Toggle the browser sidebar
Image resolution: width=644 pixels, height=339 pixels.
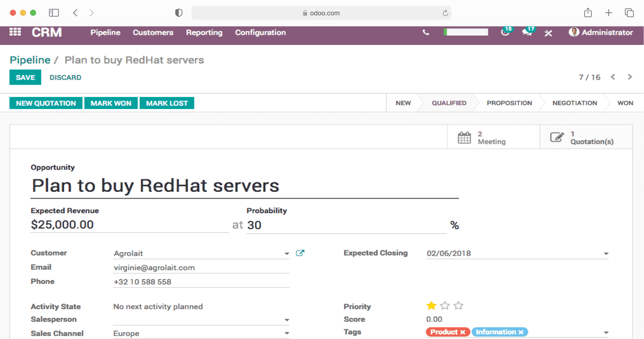click(54, 13)
